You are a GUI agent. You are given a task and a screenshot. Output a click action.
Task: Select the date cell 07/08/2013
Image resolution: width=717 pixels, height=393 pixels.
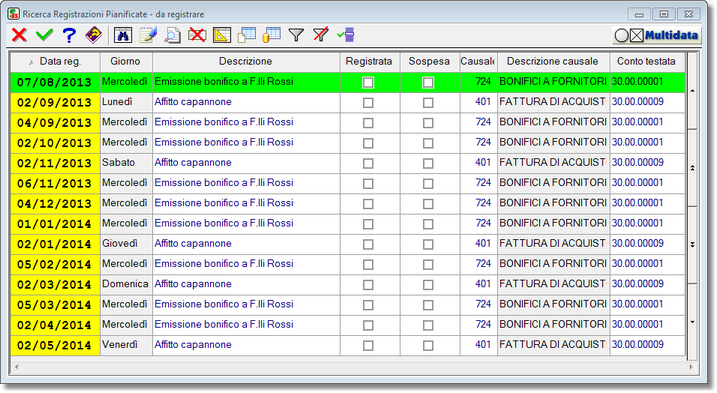click(55, 82)
